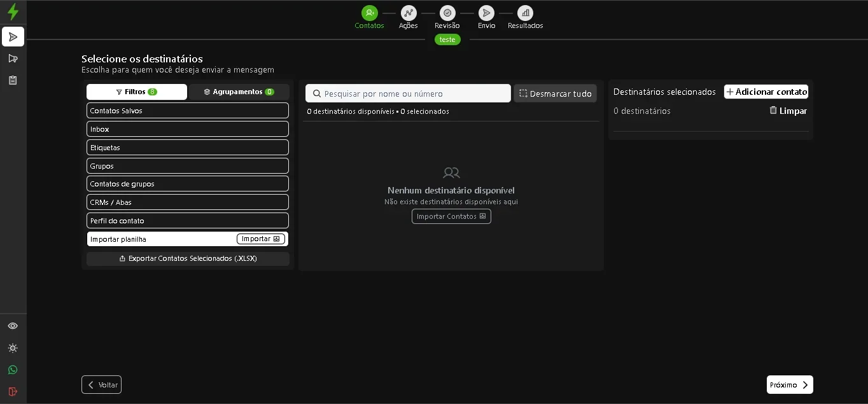Open the clipboard sidebar icon

pos(13,80)
